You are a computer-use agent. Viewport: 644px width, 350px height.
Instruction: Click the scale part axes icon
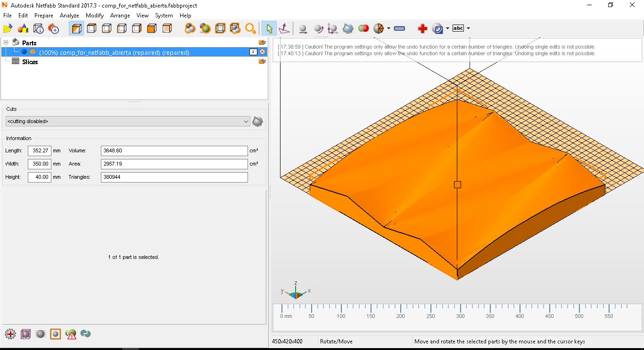point(333,29)
